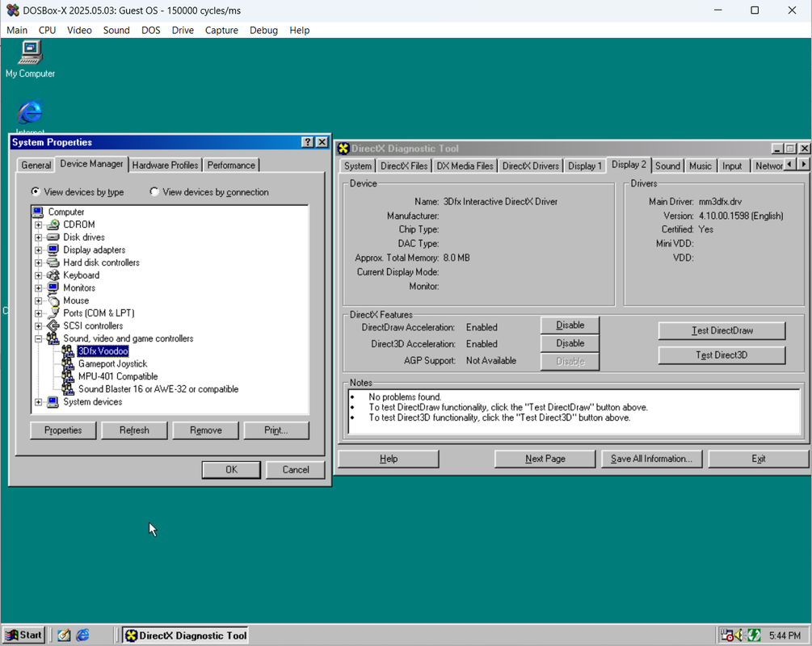Viewport: 812px width, 646px height.
Task: Expand the Display adapters tree node
Action: (x=38, y=250)
